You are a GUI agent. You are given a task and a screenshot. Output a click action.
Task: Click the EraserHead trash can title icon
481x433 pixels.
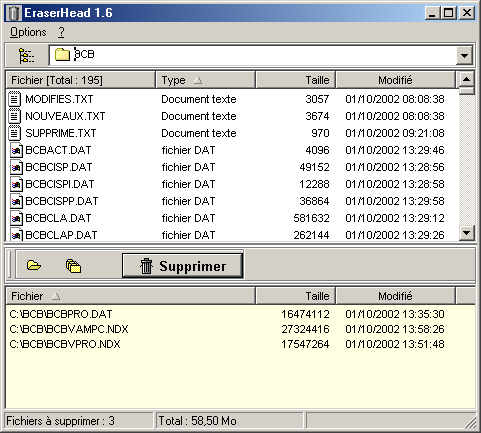tap(14, 13)
